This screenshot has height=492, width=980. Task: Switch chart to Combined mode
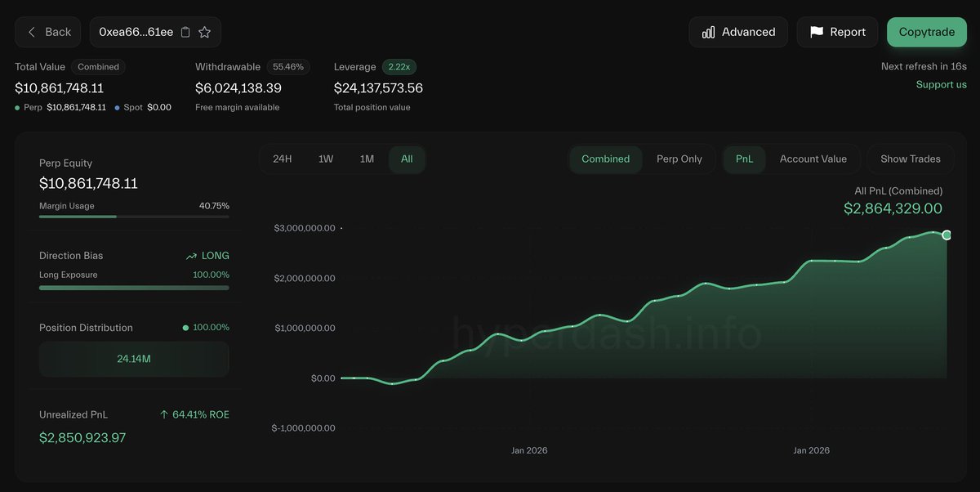(x=605, y=159)
